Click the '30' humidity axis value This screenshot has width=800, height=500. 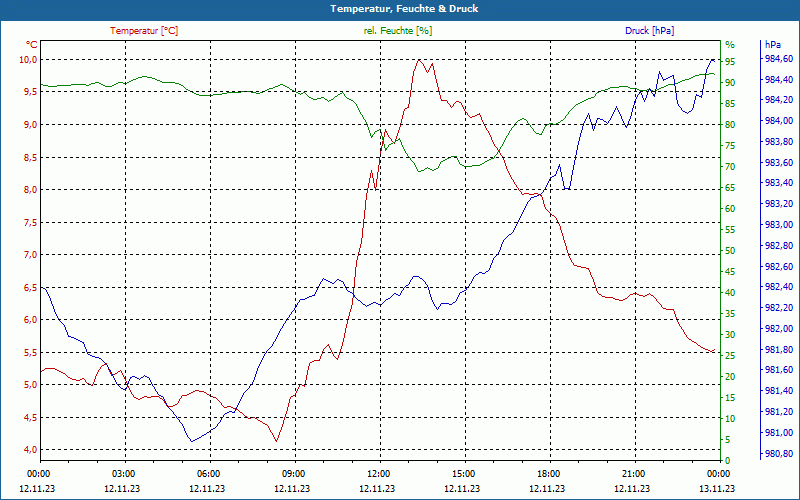[x=730, y=334]
